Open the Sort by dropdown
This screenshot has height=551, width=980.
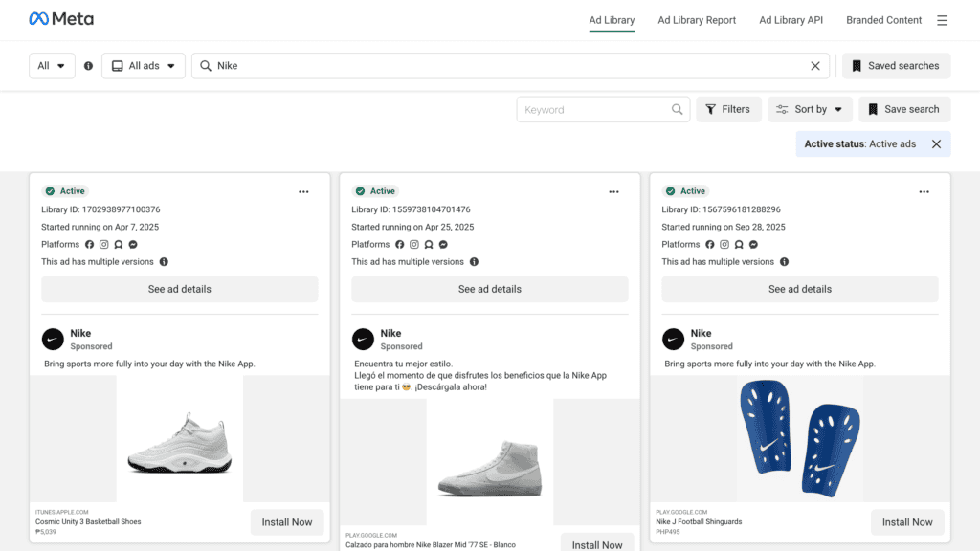(810, 110)
